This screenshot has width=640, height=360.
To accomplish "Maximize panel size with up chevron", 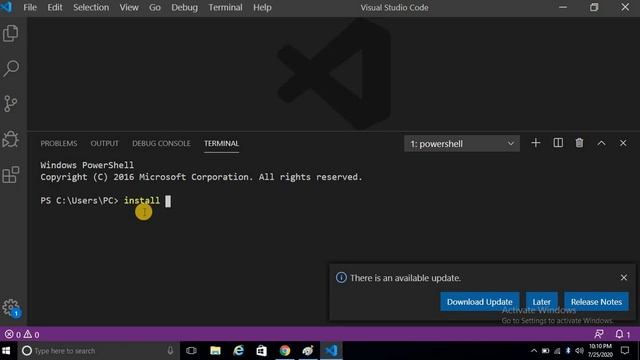I will 601,143.
